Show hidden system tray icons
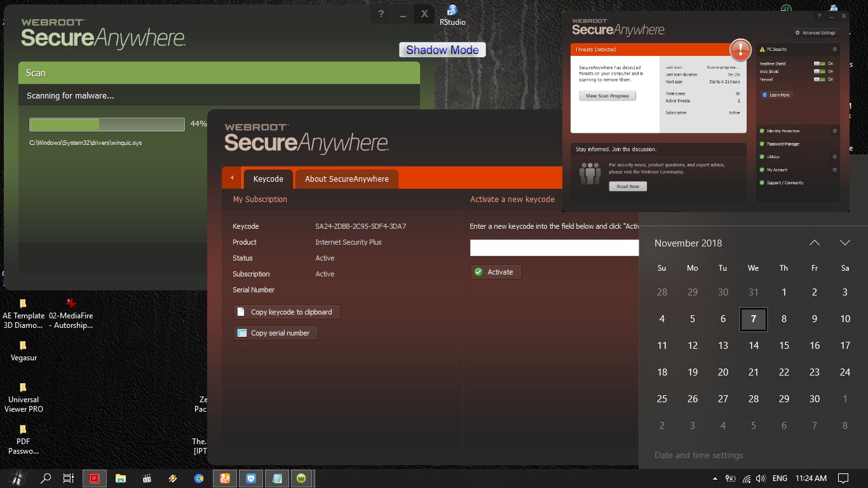This screenshot has width=868, height=488. click(715, 478)
